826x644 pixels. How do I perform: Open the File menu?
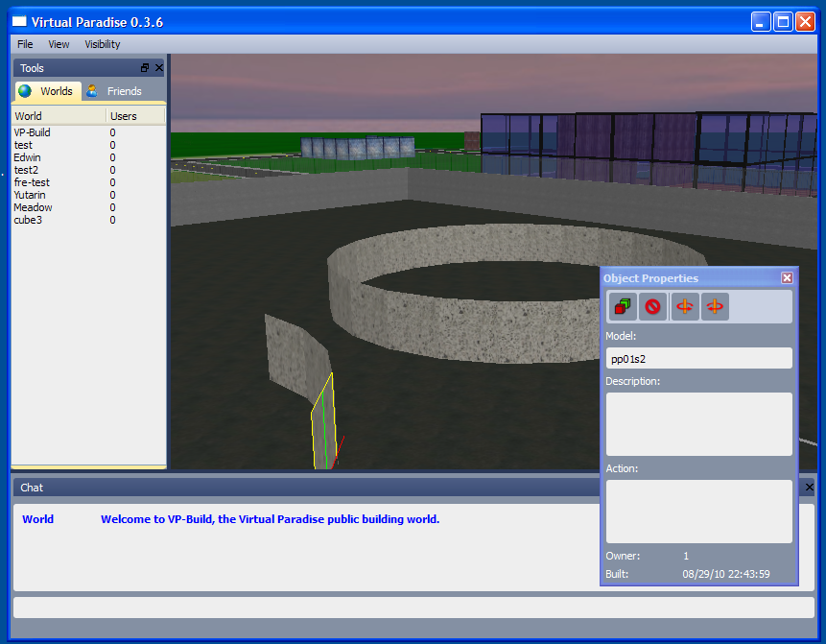coord(25,44)
